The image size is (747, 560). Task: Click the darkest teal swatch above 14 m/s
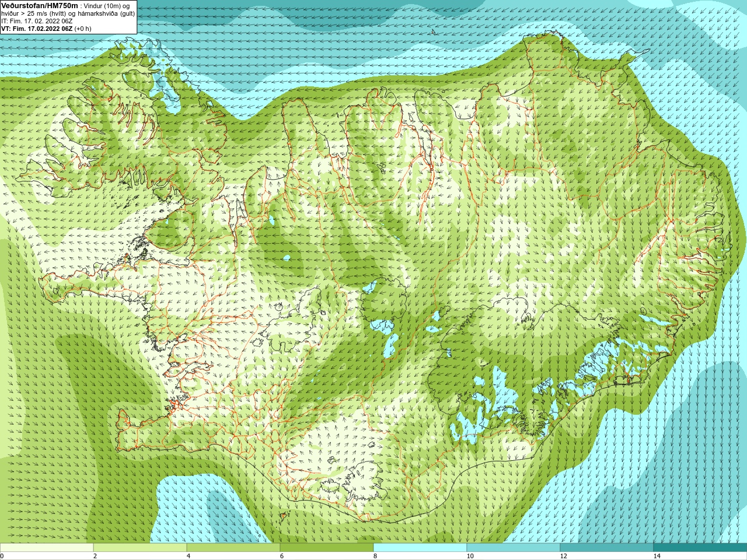point(700,548)
